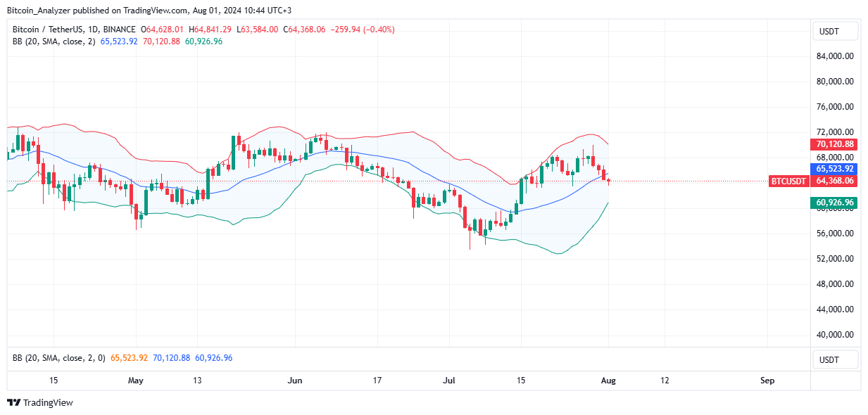Click the change percentage (-0.40%) in legend

[x=379, y=29]
